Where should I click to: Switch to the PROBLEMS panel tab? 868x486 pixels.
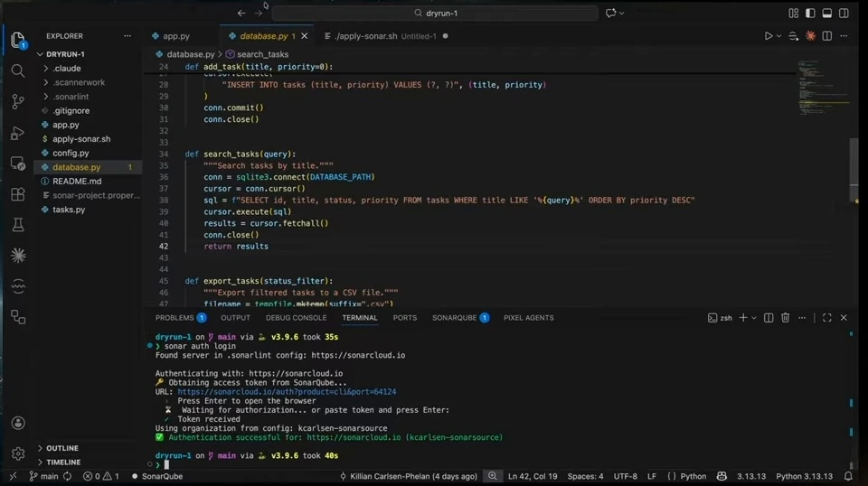tap(181, 318)
